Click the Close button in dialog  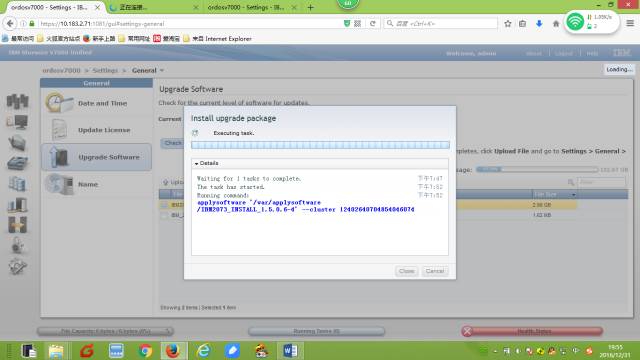coord(407,271)
